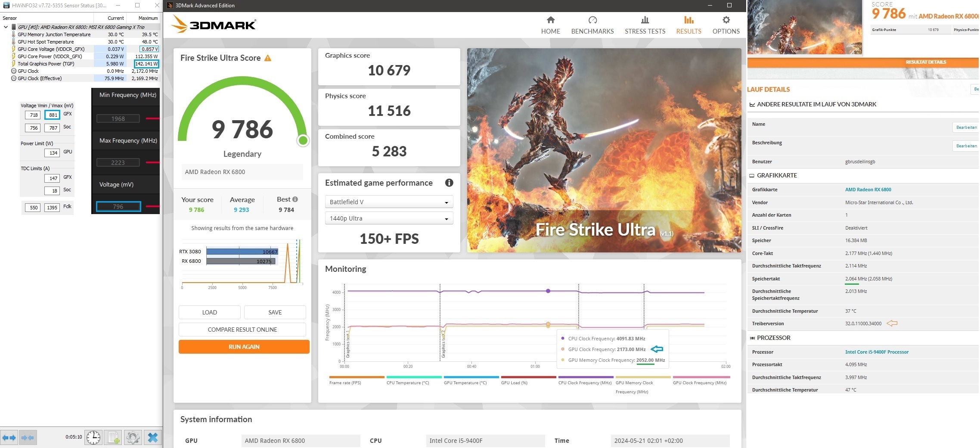Click the GPU chip icon in HWiNFO sensor tree
Image resolution: width=980 pixels, height=448 pixels.
(x=14, y=27)
